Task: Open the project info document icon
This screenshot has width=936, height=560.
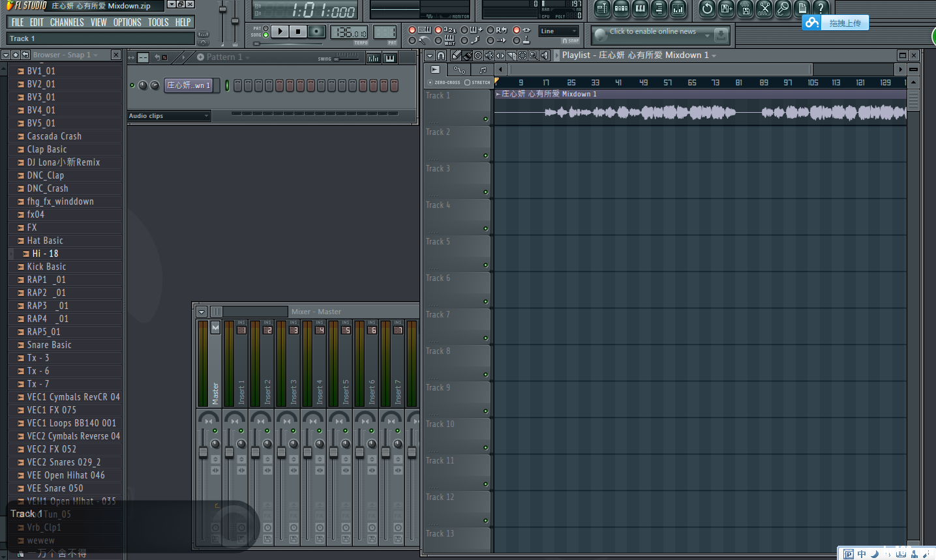Action: tap(802, 8)
